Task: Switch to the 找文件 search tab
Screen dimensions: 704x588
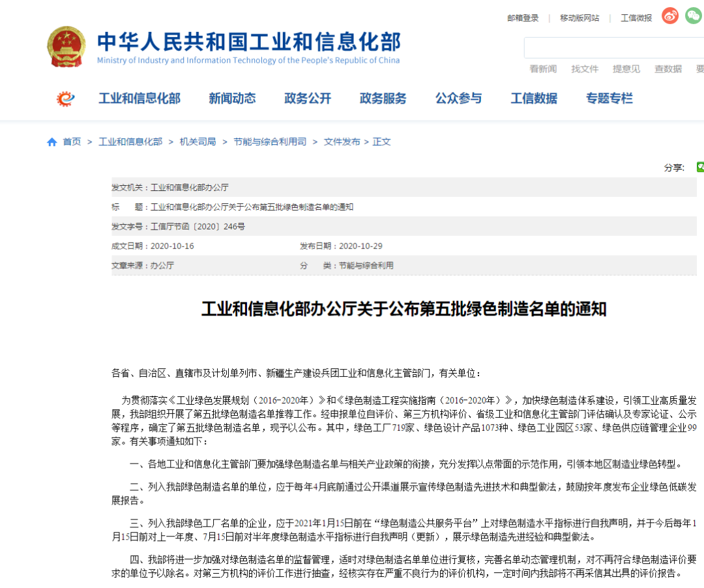Action: [585, 69]
